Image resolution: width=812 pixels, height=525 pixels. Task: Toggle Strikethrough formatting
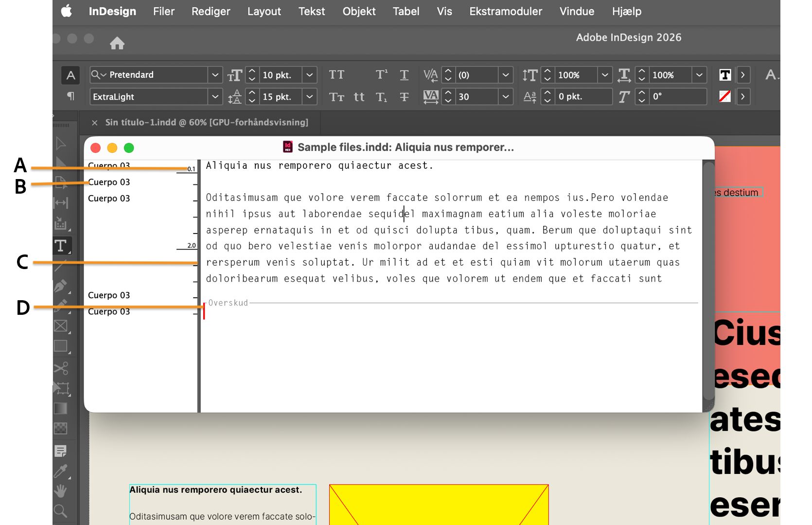pos(404,97)
